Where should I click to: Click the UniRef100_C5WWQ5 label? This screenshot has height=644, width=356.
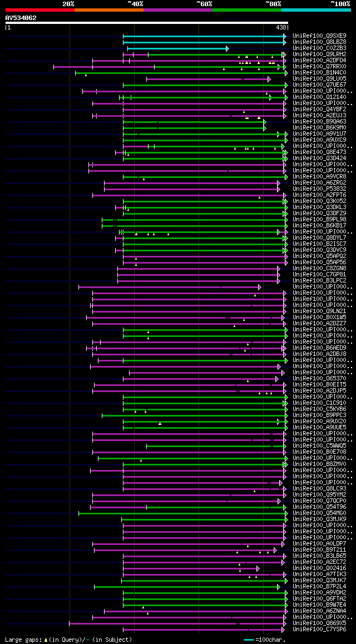319,446
